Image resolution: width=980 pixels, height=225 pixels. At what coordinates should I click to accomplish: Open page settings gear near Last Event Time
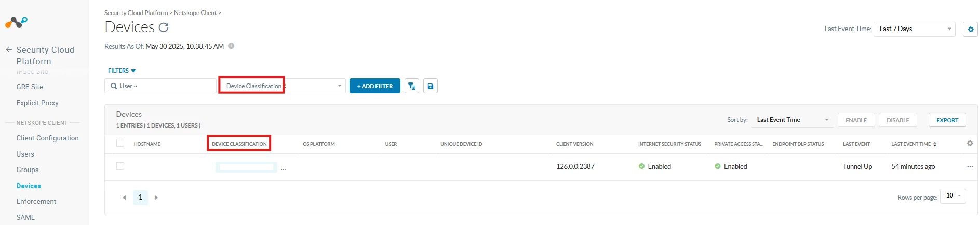tap(970, 30)
